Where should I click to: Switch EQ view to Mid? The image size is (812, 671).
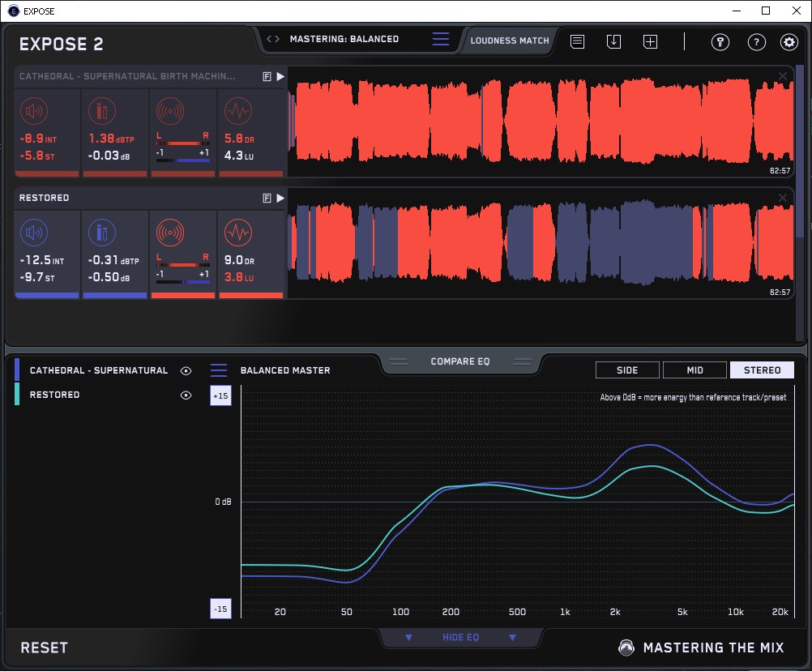click(694, 370)
